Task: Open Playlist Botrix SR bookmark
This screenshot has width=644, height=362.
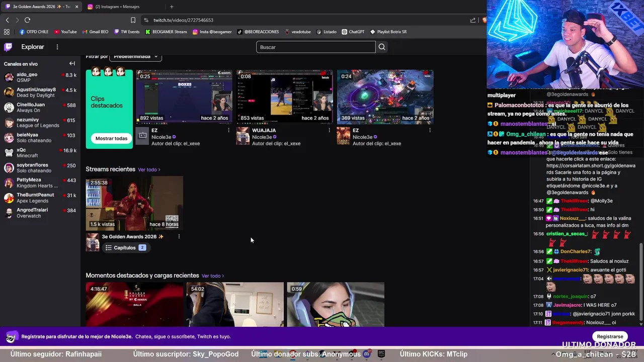Action: [x=388, y=32]
